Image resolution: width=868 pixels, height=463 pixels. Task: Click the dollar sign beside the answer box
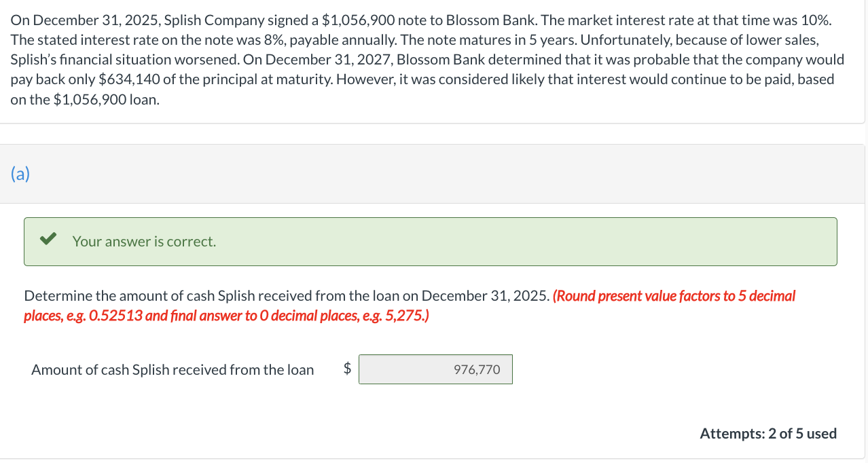click(x=347, y=369)
